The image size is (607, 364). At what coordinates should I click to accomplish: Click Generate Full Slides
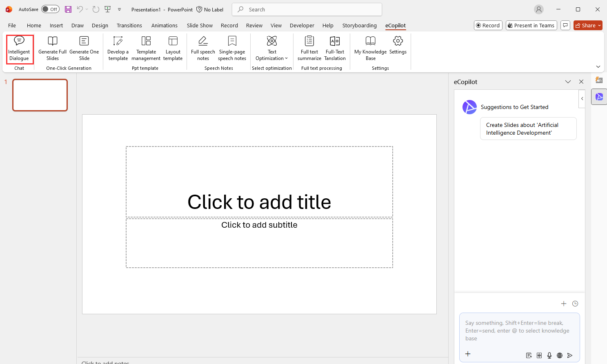52,49
